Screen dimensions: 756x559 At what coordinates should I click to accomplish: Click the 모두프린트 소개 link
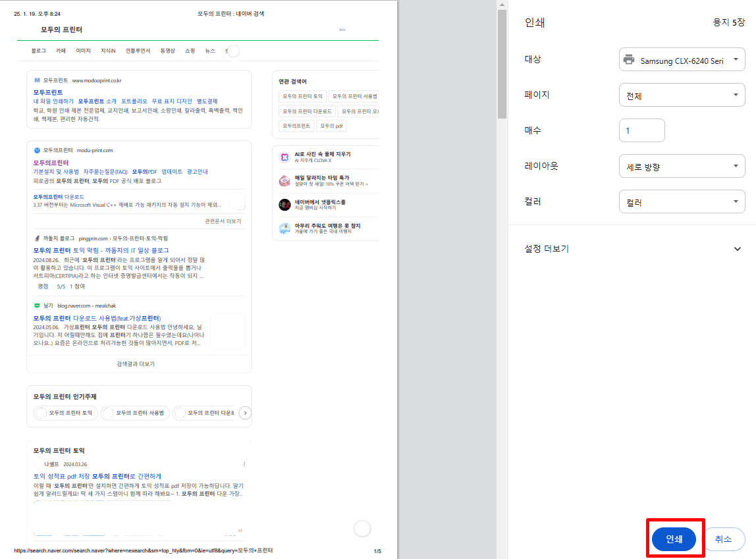pos(97,101)
